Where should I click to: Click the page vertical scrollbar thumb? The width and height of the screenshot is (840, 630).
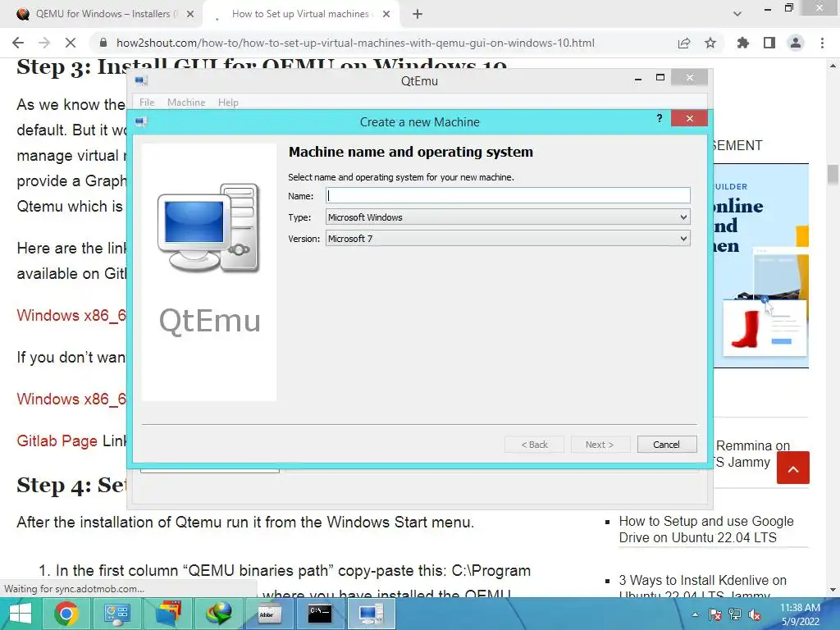coord(833,176)
